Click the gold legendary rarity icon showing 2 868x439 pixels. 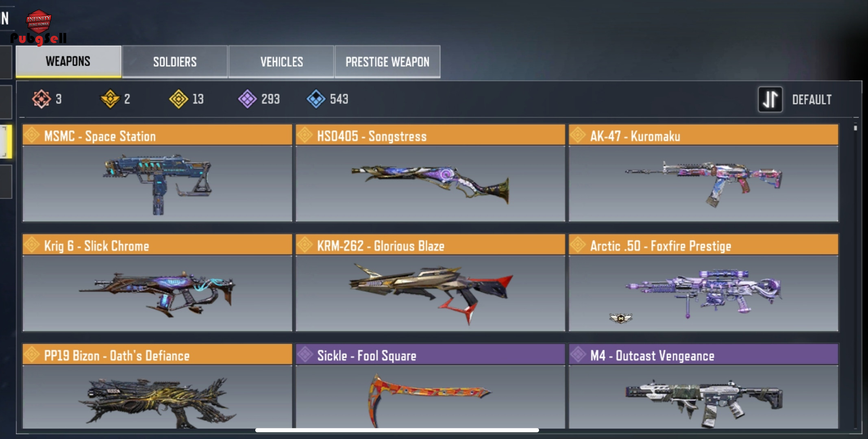point(110,99)
